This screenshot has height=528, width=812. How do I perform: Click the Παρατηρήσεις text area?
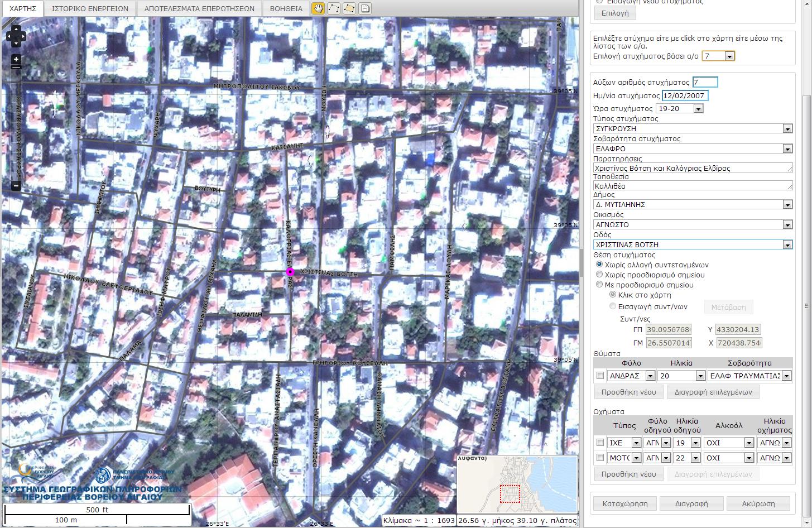pyautogui.click(x=693, y=167)
